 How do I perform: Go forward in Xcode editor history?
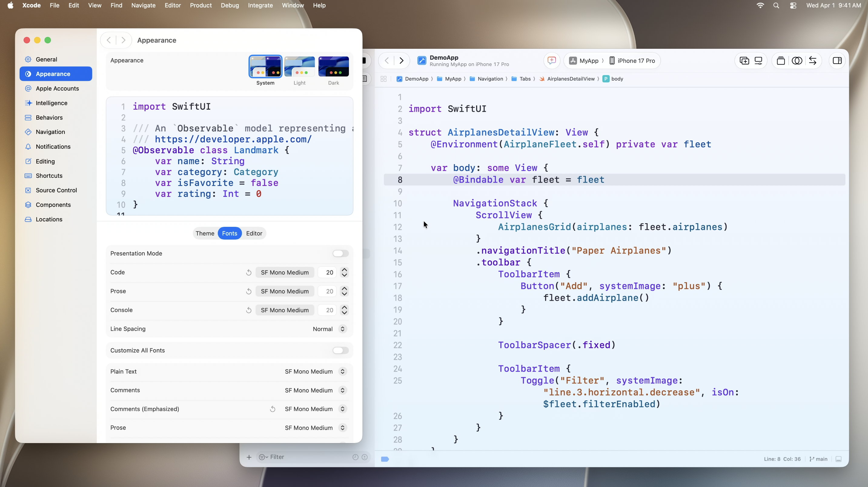pos(401,61)
